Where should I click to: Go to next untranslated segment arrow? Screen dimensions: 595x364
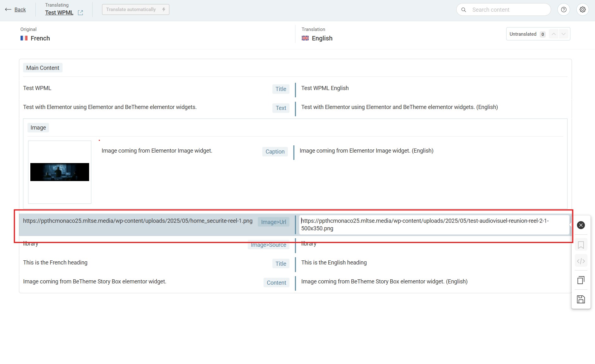coord(563,34)
